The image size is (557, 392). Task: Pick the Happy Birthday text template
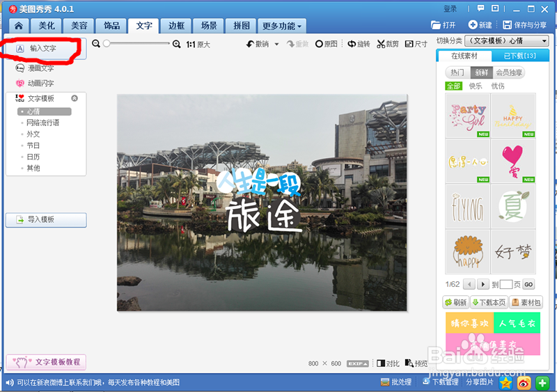pos(513,116)
